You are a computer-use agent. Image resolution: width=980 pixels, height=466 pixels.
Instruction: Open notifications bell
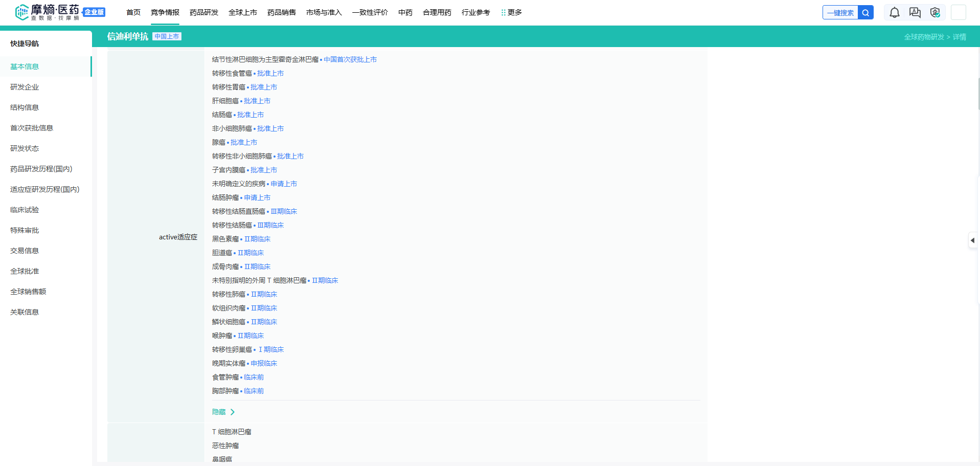(895, 13)
